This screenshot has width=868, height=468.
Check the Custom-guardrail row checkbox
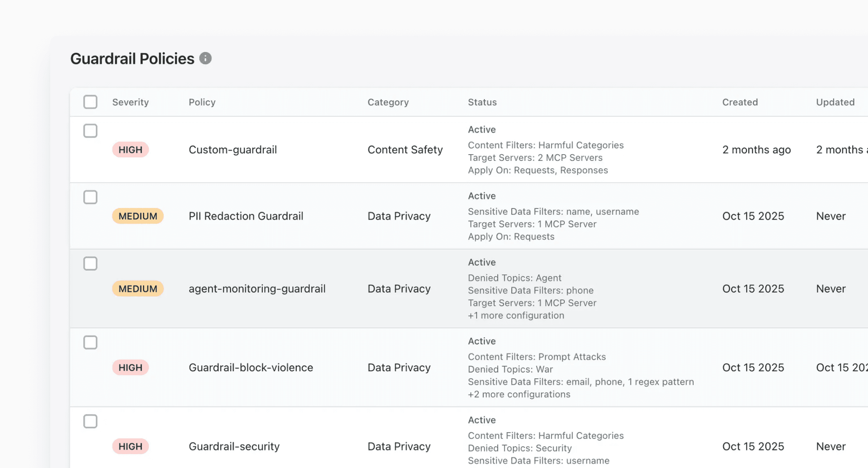click(90, 131)
